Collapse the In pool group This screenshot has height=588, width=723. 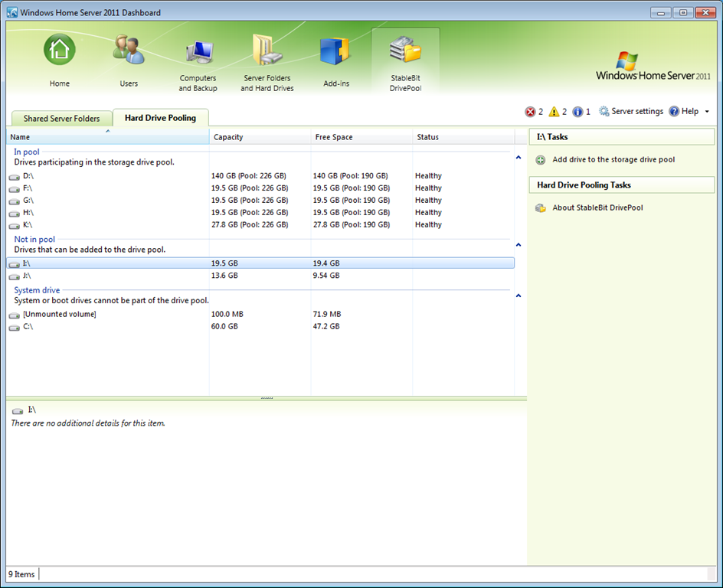[519, 158]
